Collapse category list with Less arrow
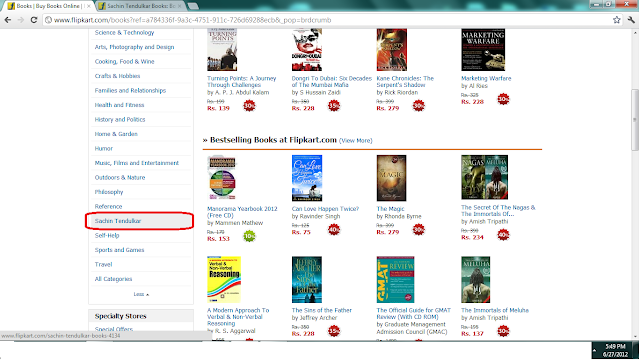This screenshot has height=361, width=640. pos(141,294)
